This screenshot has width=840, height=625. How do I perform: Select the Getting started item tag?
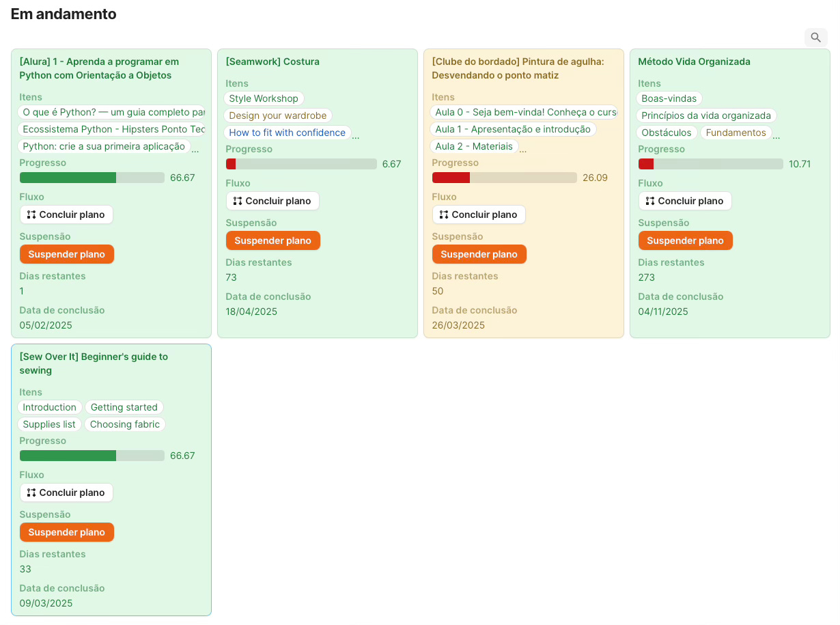pyautogui.click(x=124, y=407)
